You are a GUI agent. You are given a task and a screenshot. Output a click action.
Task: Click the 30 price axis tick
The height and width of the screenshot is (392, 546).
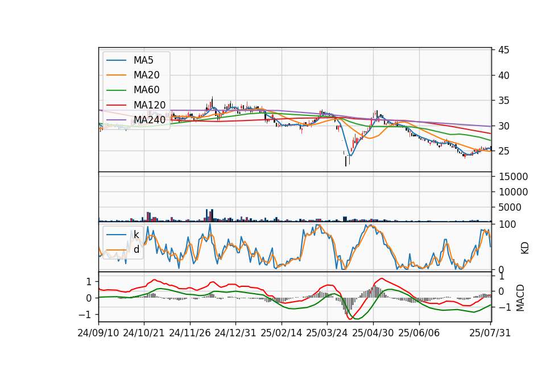(x=503, y=126)
